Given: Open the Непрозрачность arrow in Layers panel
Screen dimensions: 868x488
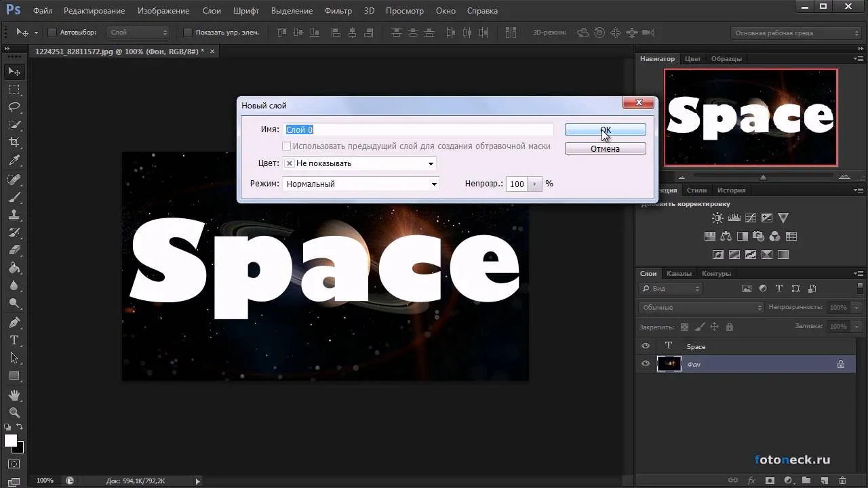Looking at the screenshot, I should tap(856, 307).
